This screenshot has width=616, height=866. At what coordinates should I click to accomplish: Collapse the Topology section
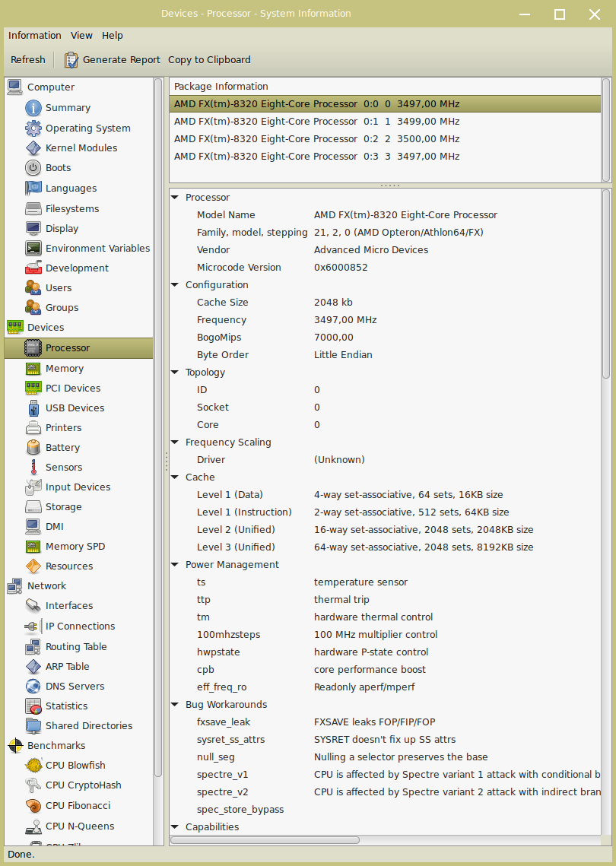click(175, 373)
